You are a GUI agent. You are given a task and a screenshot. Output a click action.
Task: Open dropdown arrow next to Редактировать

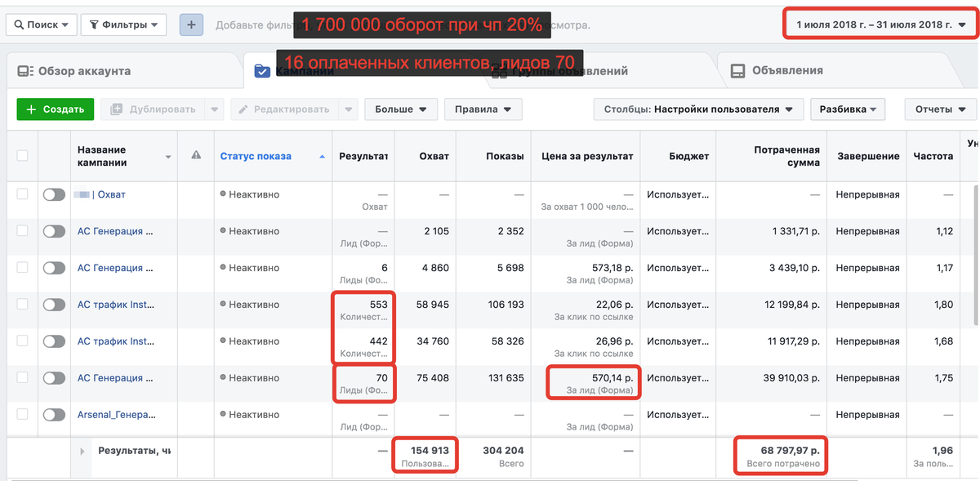point(348,109)
